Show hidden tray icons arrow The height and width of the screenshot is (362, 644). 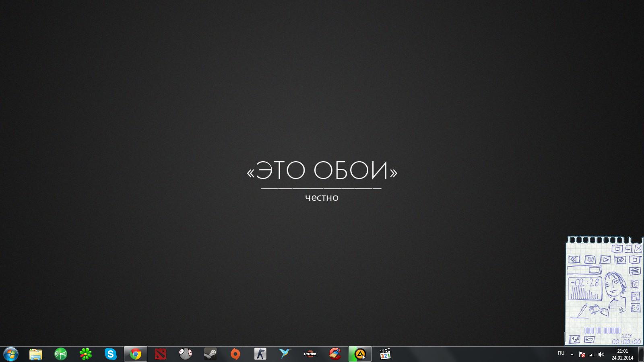coord(572,354)
